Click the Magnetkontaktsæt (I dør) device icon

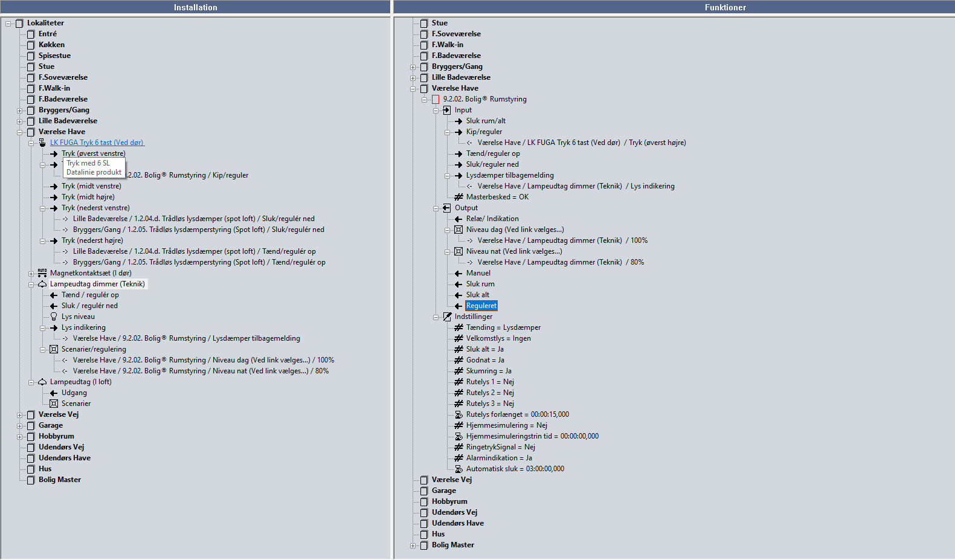42,273
